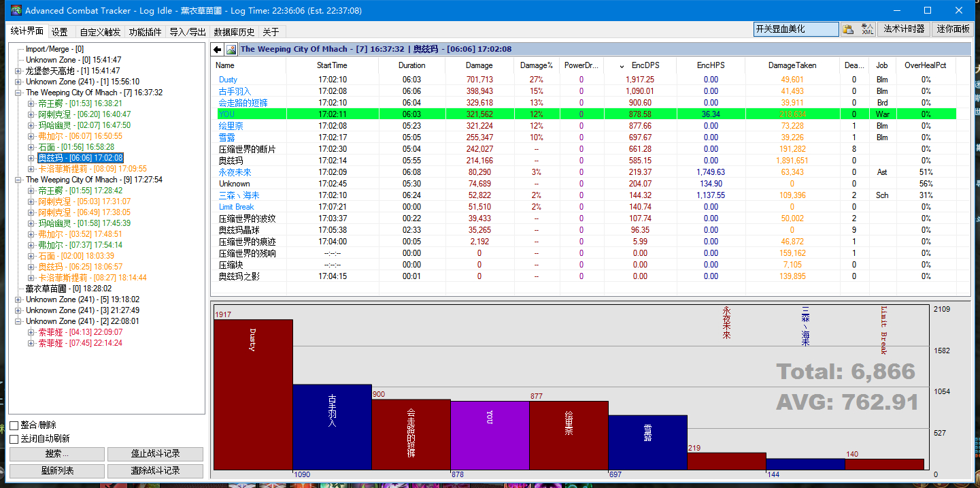Select the 玛哈幽灵 - [02:07] 16:47:50 tree item
The height and width of the screenshot is (488, 980).
(x=84, y=125)
